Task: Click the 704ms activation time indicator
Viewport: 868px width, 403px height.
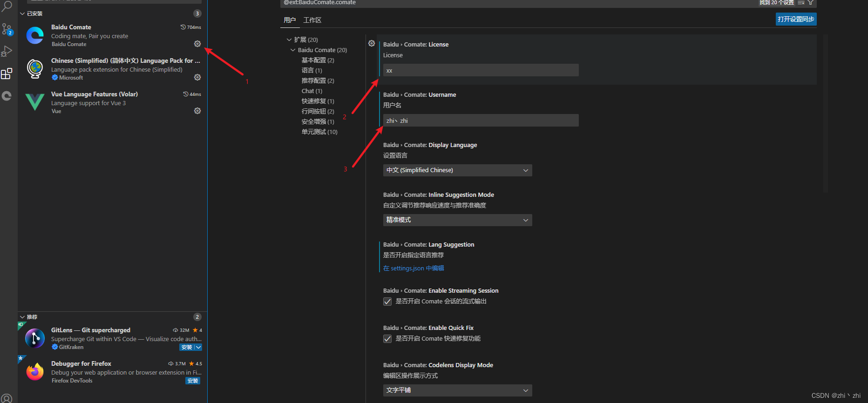Action: [x=191, y=27]
